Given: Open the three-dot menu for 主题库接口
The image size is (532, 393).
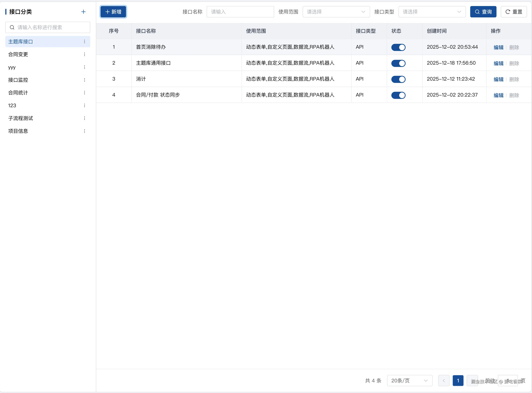Looking at the screenshot, I should point(85,42).
